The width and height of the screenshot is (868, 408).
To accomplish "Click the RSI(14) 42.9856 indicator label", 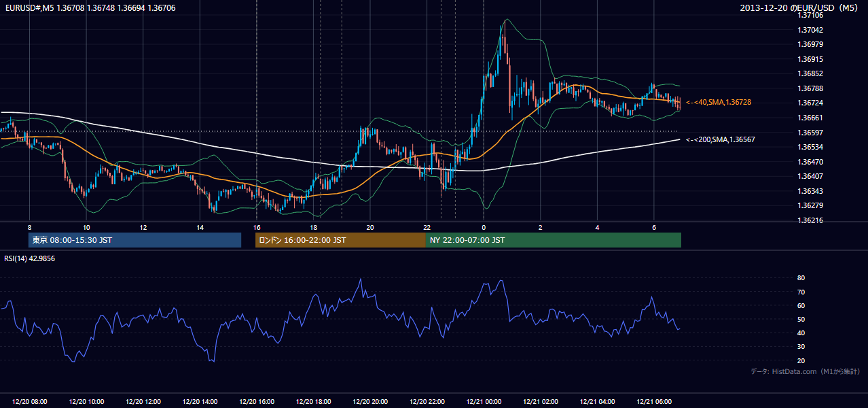I will point(29,258).
